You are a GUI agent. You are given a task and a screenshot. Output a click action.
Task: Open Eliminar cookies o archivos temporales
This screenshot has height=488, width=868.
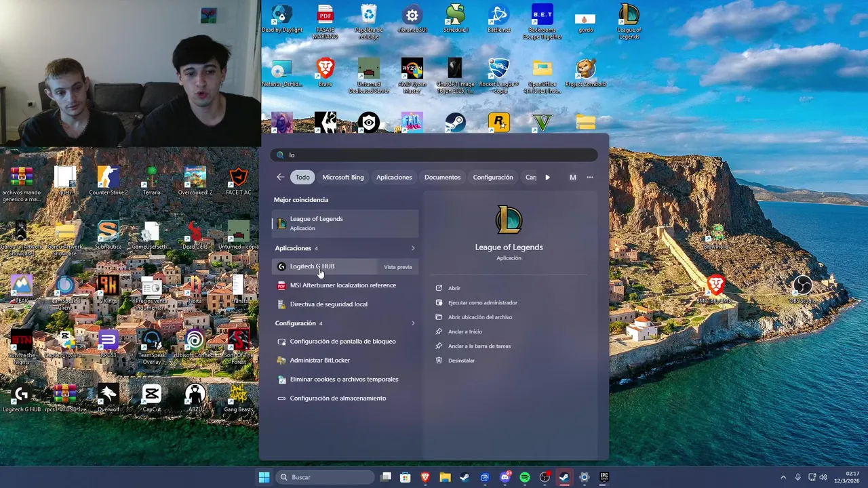[x=345, y=380]
